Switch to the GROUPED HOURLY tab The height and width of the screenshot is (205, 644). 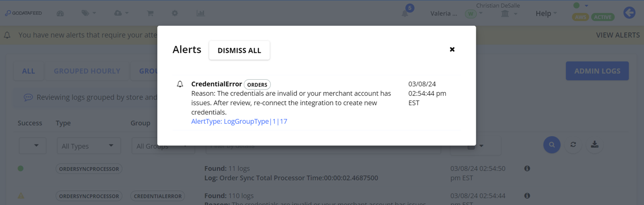87,71
